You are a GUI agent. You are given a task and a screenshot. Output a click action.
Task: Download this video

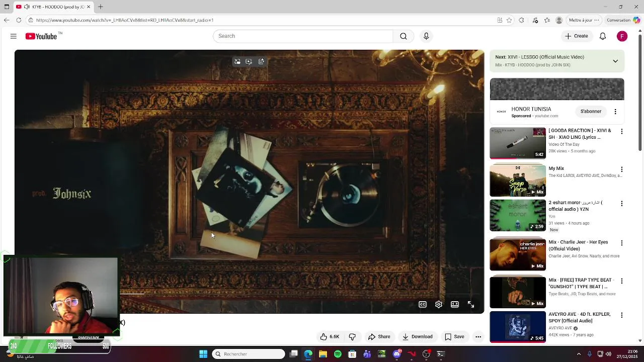pos(417,337)
